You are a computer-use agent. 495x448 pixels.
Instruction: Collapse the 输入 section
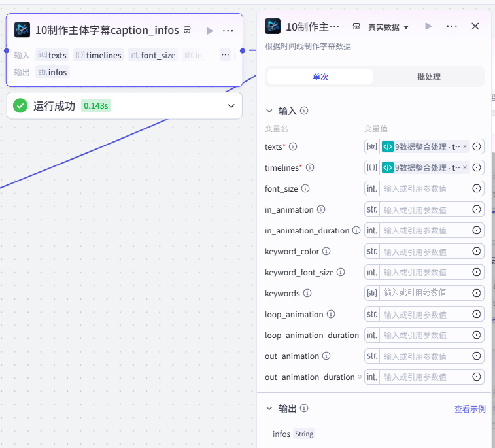(269, 111)
